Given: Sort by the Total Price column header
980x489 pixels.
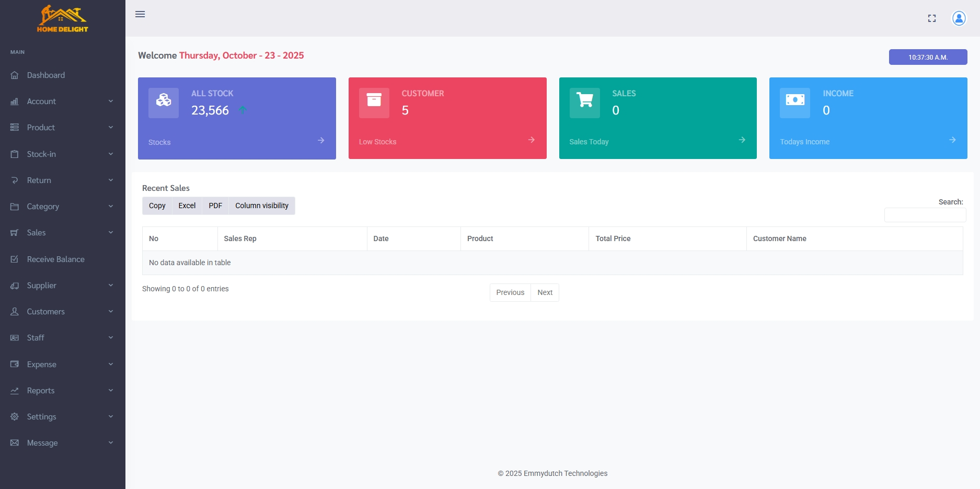Looking at the screenshot, I should coord(667,238).
